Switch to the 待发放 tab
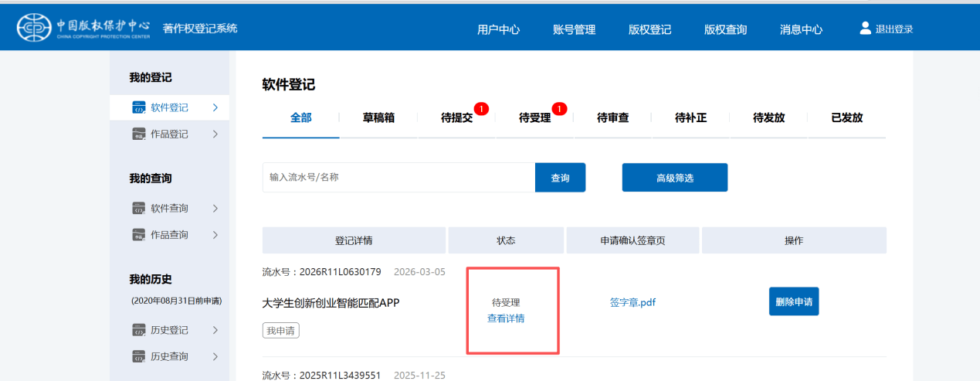Image resolution: width=980 pixels, height=381 pixels. (768, 118)
